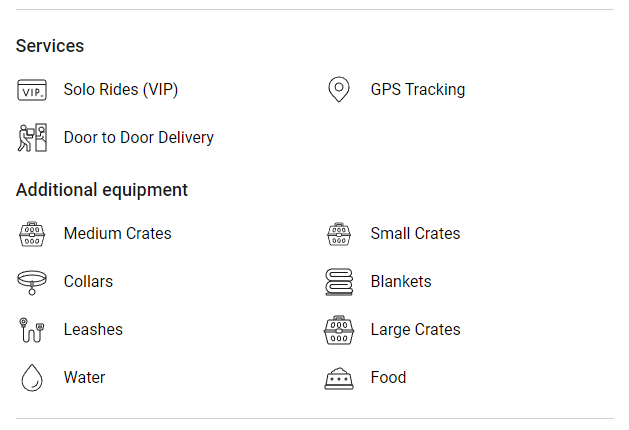629x430 pixels.
Task: Click the Large Crates label
Action: pyautogui.click(x=416, y=330)
